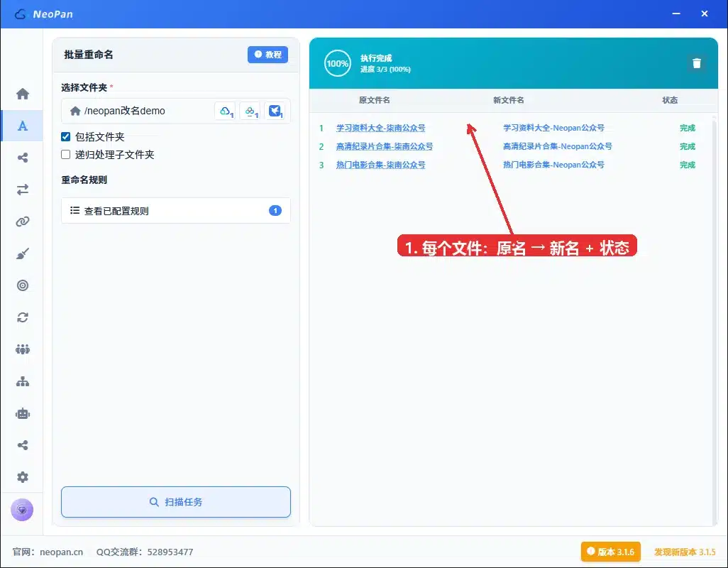Enable the 递归处理子文件夹 checkbox
The width and height of the screenshot is (728, 568).
pyautogui.click(x=65, y=154)
